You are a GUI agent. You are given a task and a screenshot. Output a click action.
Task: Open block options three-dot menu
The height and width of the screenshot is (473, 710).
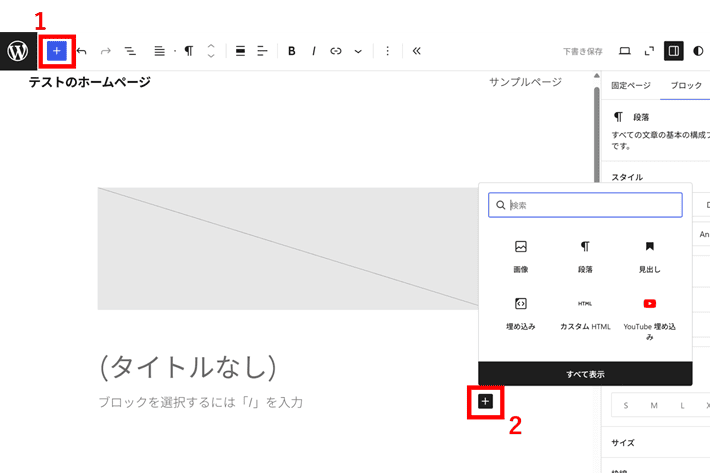point(387,51)
